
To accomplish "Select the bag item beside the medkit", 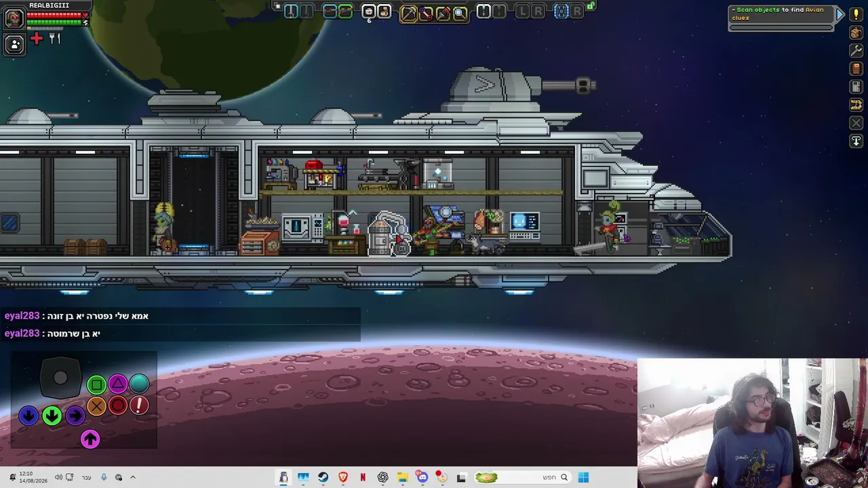I will [384, 12].
